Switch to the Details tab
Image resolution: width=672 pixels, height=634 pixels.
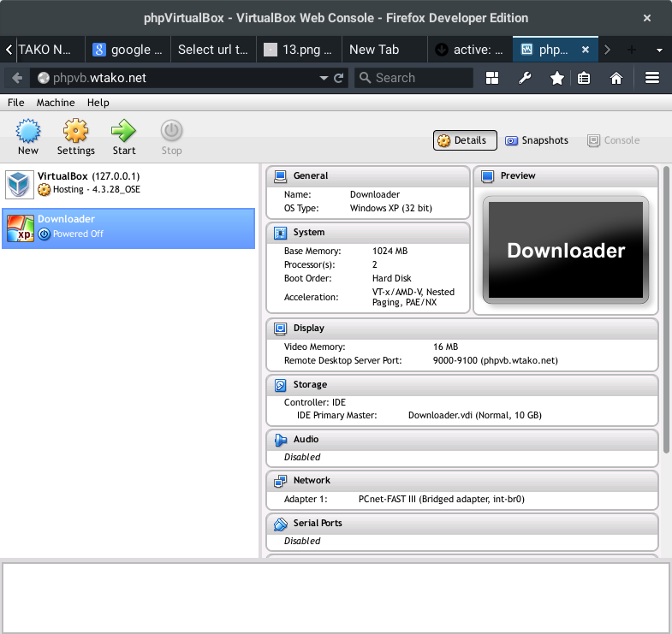pos(465,140)
